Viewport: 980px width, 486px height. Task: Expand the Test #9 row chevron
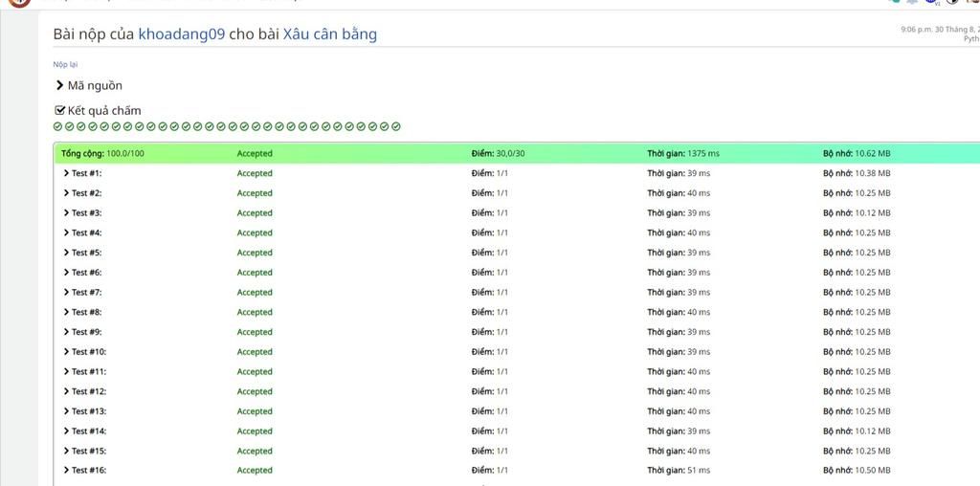click(x=66, y=332)
